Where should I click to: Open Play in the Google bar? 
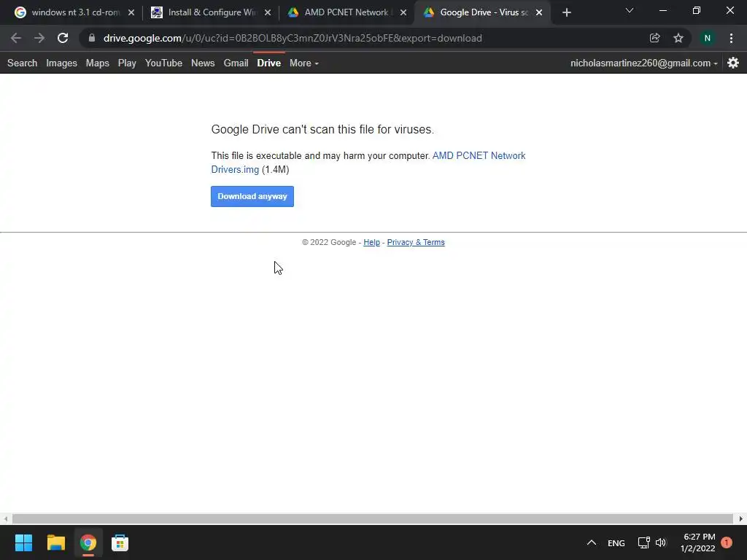click(x=127, y=63)
